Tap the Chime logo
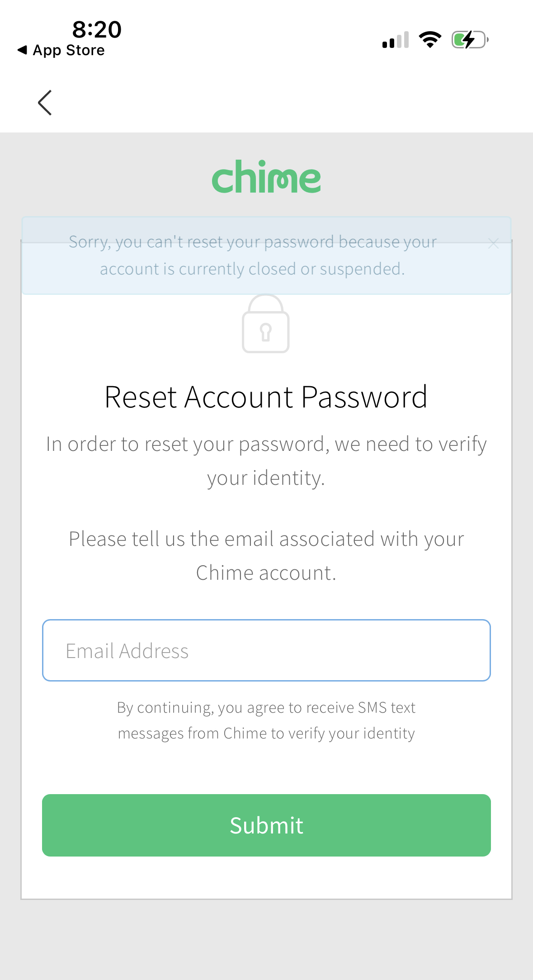Screen dimensions: 533x980 pyautogui.click(x=266, y=177)
